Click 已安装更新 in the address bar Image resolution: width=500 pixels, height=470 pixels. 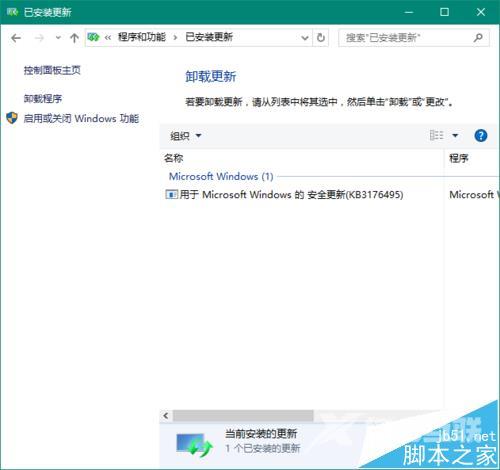click(209, 37)
